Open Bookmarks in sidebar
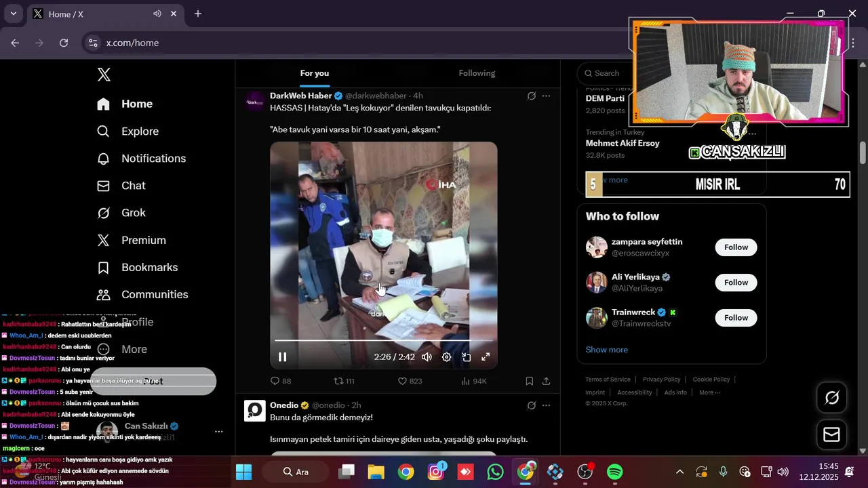The width and height of the screenshot is (868, 488). pos(137,268)
